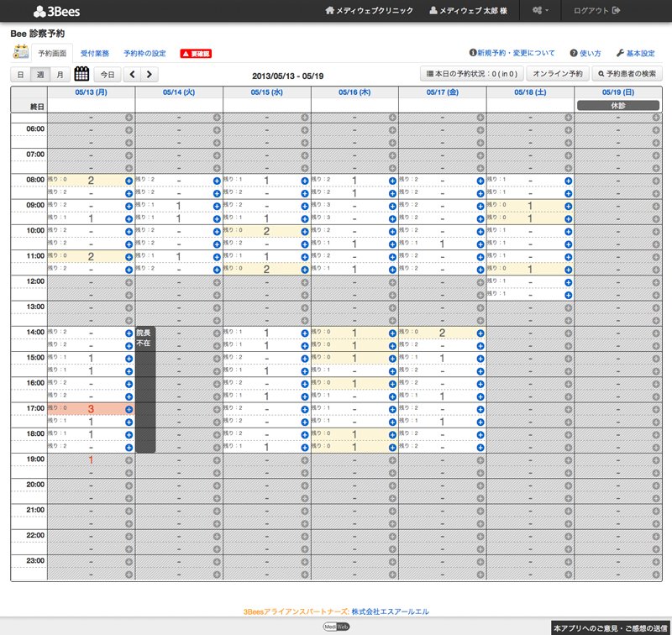672x635 pixels.
Task: Open 本アプリへのご意見・ご感想の送信 feedback
Action: [611, 627]
